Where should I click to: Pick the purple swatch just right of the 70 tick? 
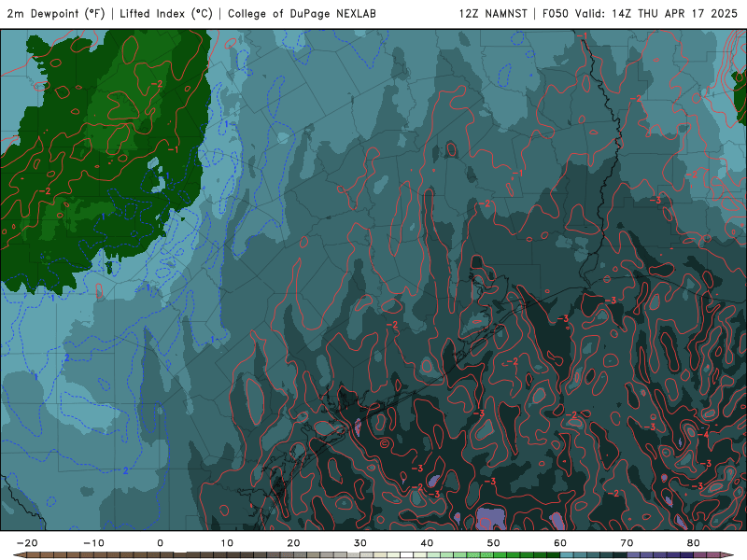point(634,555)
